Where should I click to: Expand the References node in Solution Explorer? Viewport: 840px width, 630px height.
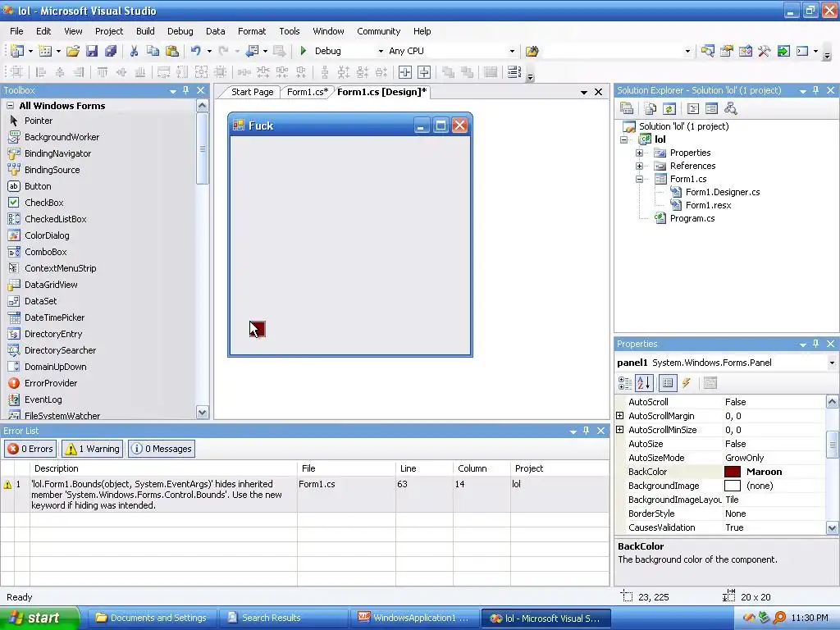click(x=639, y=166)
